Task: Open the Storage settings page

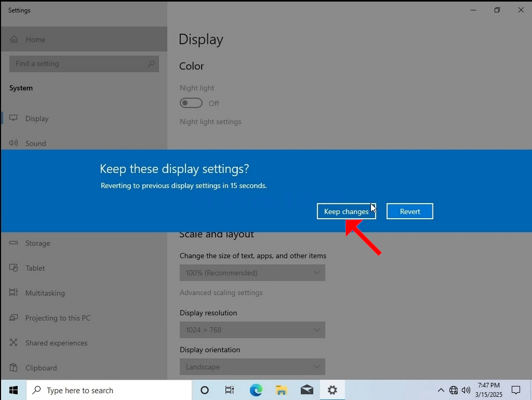Action: point(84,243)
